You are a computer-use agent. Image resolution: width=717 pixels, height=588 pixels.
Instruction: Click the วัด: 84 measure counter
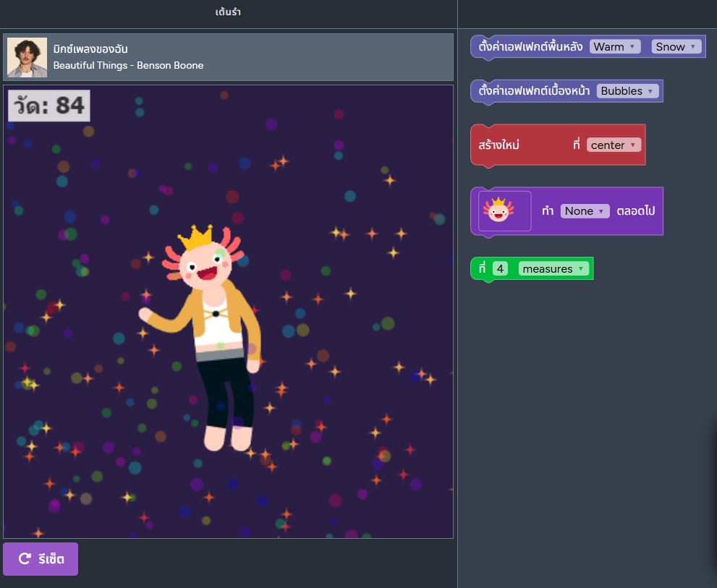(49, 106)
